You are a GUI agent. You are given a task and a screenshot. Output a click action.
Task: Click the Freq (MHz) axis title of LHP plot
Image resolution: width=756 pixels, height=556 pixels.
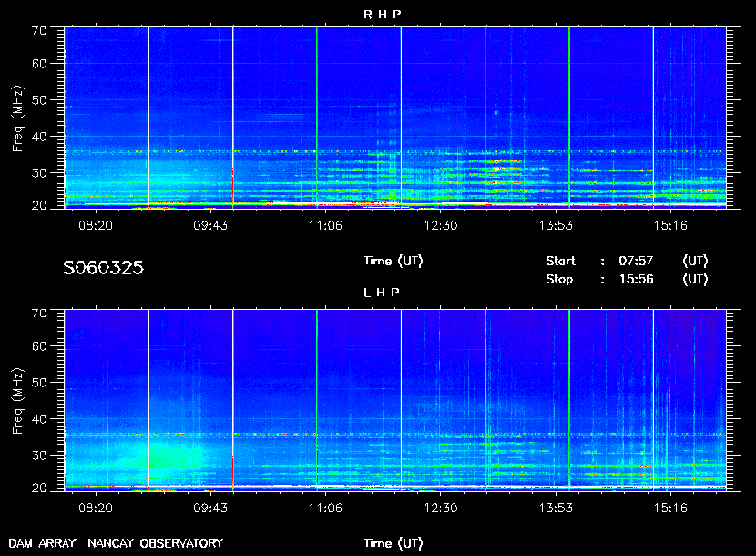[18, 402]
